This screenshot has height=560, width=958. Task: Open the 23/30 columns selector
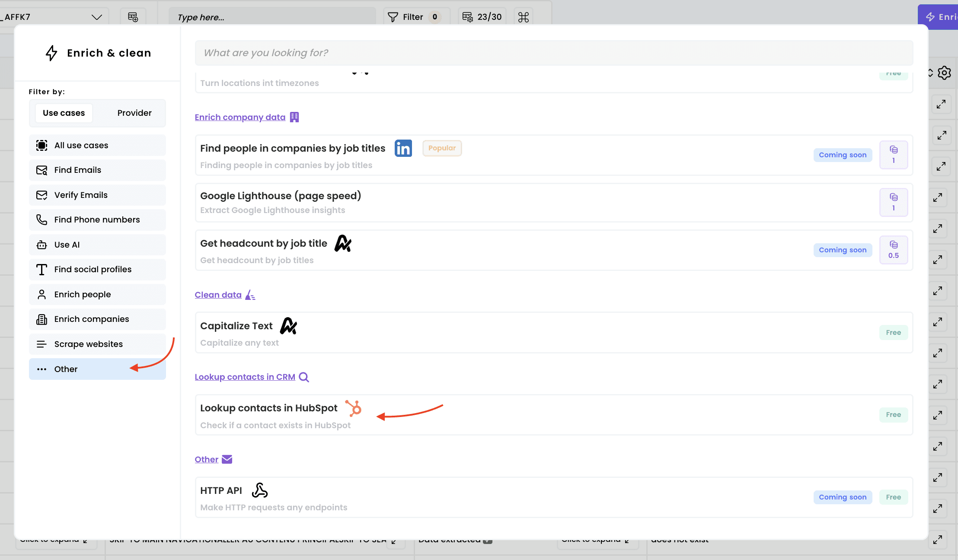pos(482,17)
